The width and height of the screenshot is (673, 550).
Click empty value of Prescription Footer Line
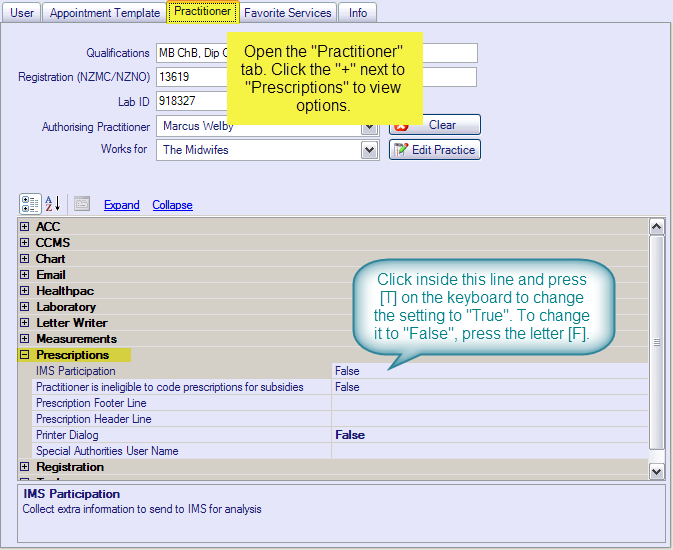click(x=490, y=403)
